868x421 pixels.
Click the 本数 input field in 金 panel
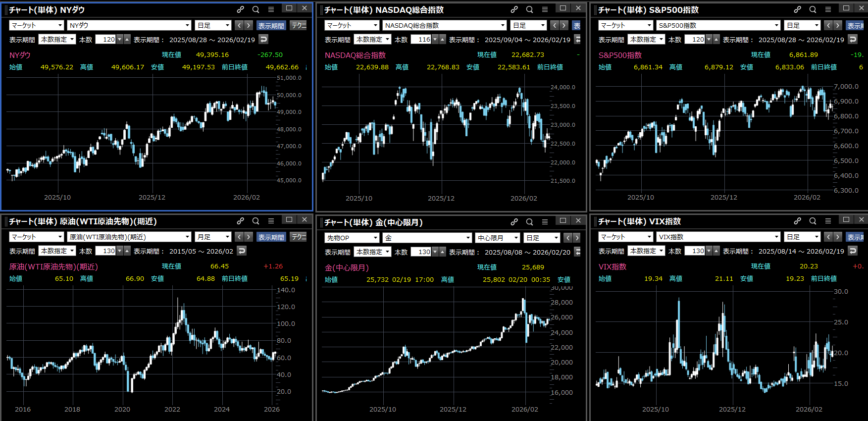pos(421,252)
